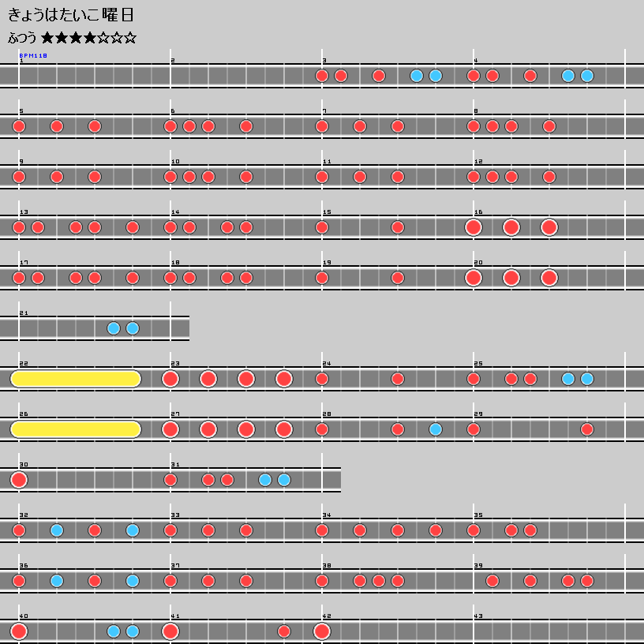644x644 pixels.
Task: Click the first filled difficulty star
Action: point(48,37)
